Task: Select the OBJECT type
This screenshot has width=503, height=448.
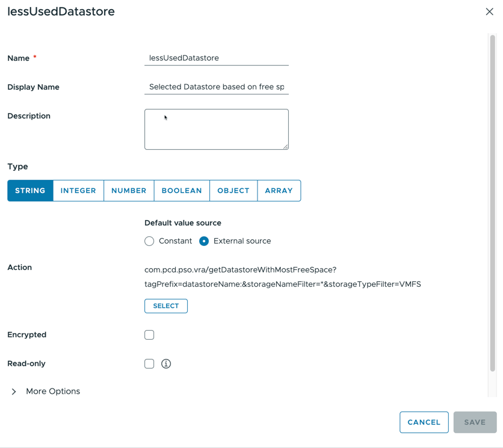Action: [x=233, y=191]
